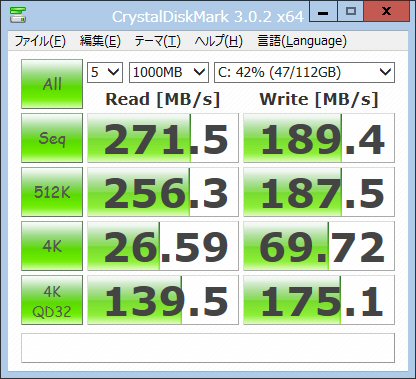This screenshot has height=379, width=416.
Task: Click the empty comment text field at bottom
Action: point(208,348)
